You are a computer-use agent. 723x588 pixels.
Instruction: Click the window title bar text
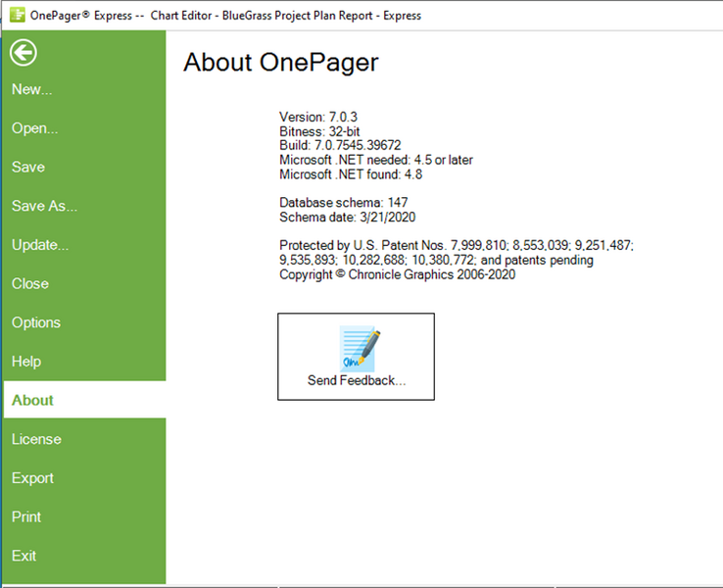(225, 16)
